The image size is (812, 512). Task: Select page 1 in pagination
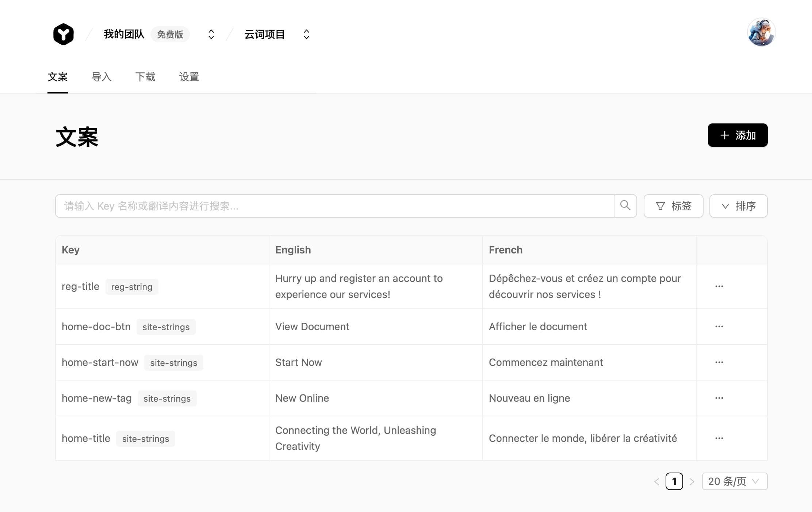coord(674,481)
